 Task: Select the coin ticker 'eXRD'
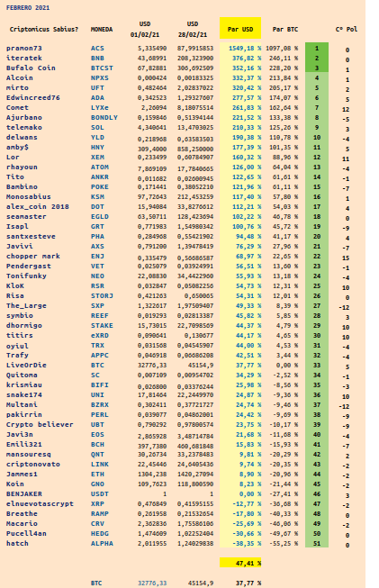point(100,335)
